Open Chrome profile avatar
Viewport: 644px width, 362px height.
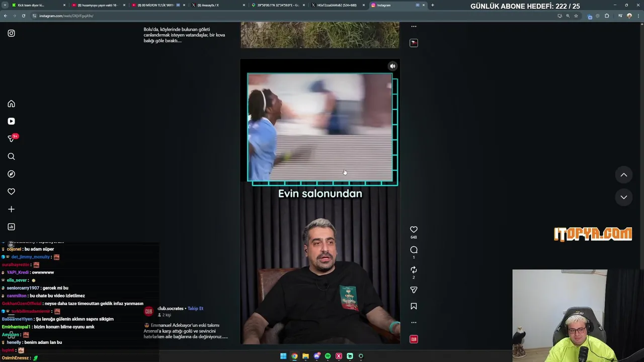click(x=629, y=16)
